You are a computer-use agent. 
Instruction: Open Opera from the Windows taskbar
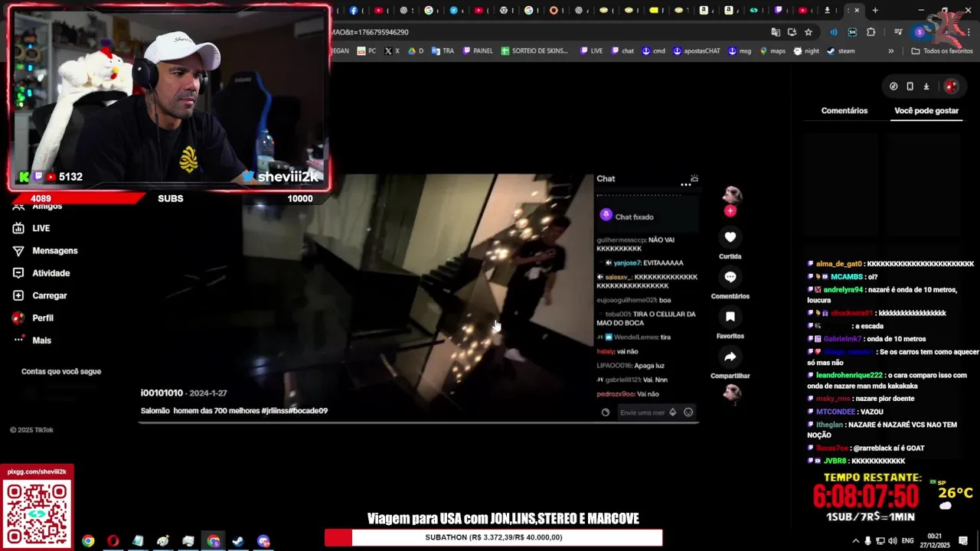pos(113,541)
